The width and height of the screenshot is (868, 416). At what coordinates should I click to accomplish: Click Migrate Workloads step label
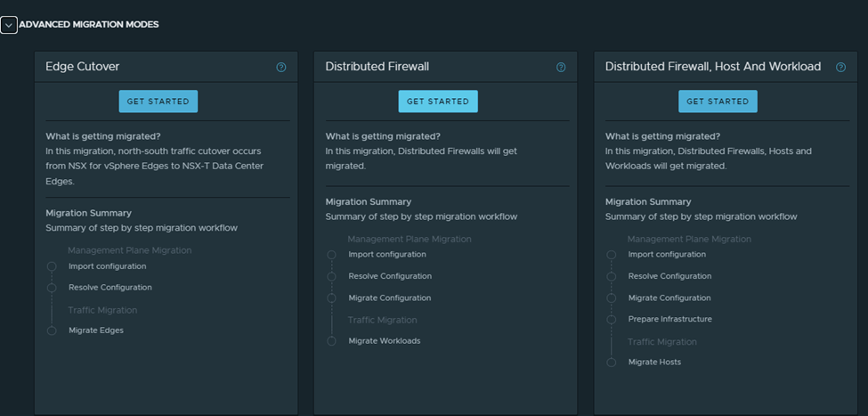click(384, 341)
